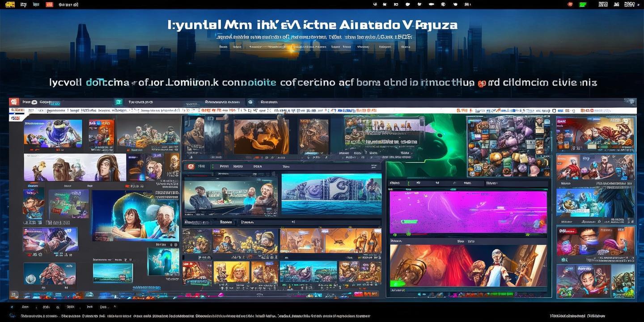Select the rocky creature thumbnail at the bottom left
The width and height of the screenshot is (644, 322).
point(50,274)
